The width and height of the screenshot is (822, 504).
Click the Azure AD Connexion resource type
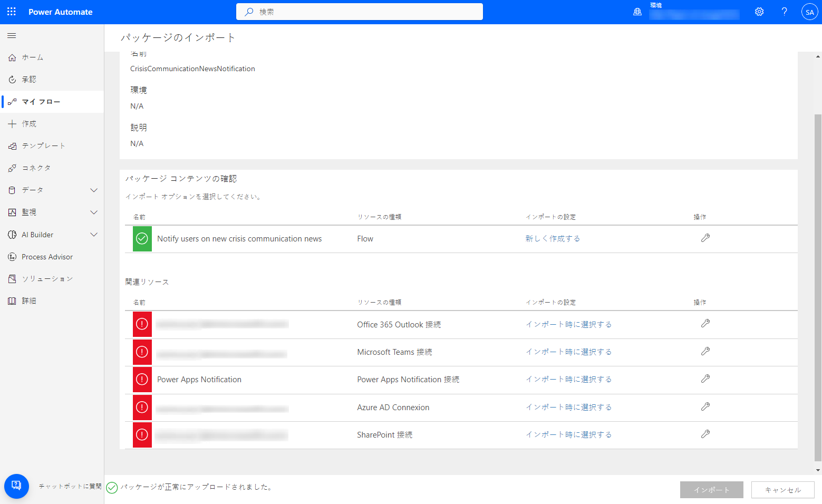point(393,408)
